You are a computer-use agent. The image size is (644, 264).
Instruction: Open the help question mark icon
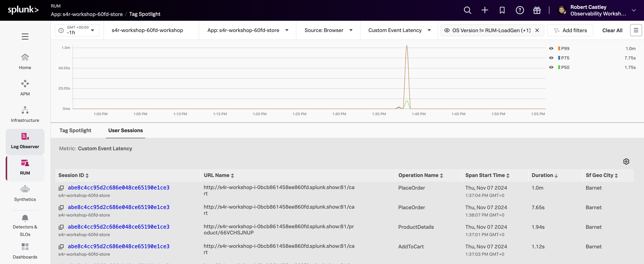[x=520, y=10]
